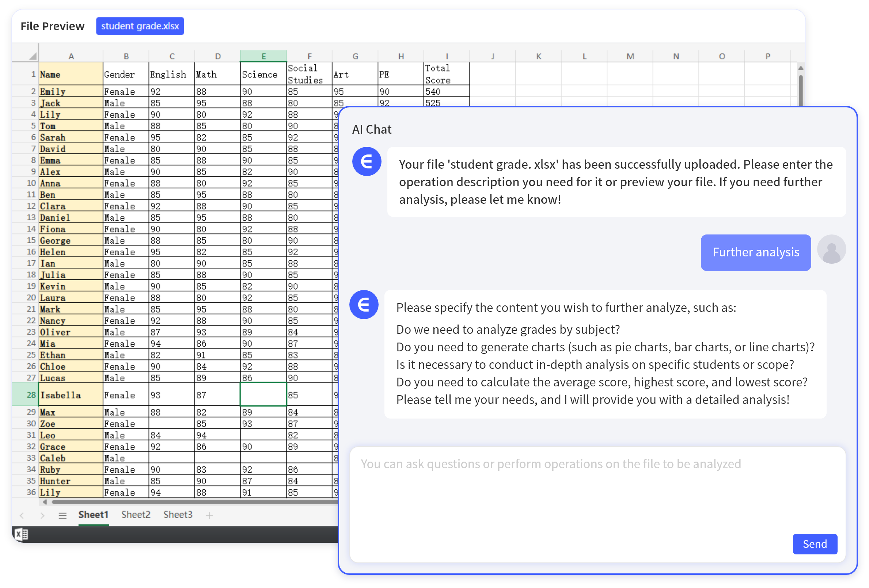
Task: Switch to the Sheet2 tab
Action: point(136,514)
